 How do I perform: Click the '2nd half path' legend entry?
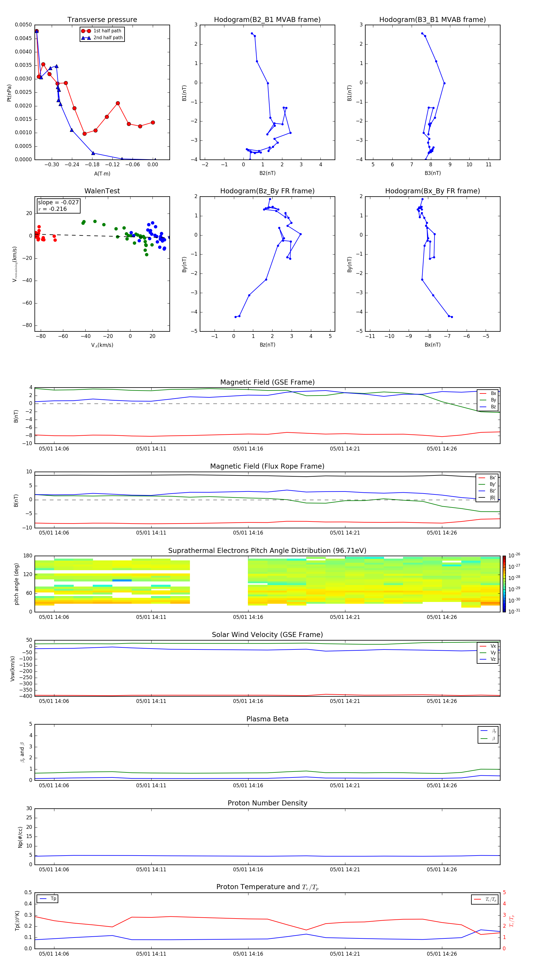click(102, 38)
